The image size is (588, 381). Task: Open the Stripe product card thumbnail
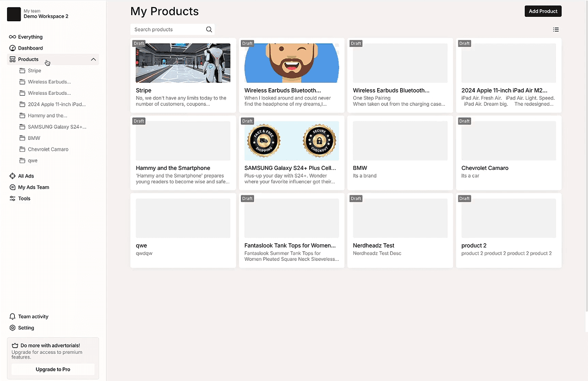click(x=182, y=62)
